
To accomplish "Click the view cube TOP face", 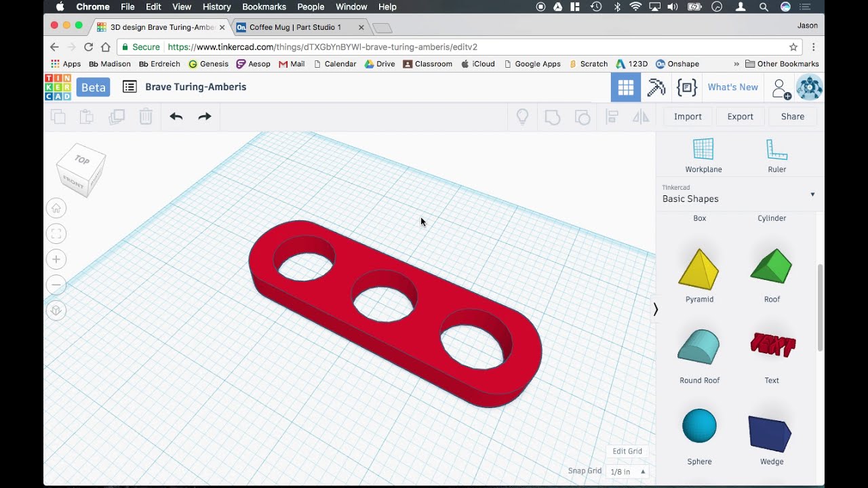I will 82,160.
